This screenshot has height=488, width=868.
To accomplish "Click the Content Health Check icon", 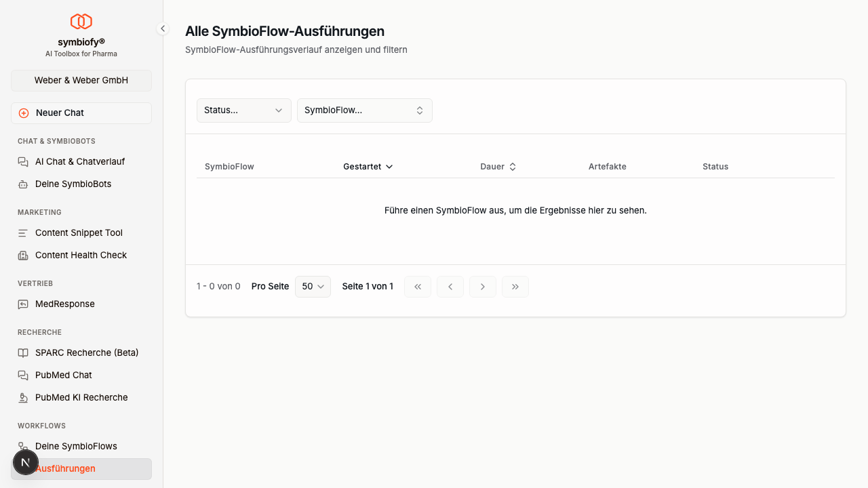I will point(23,256).
